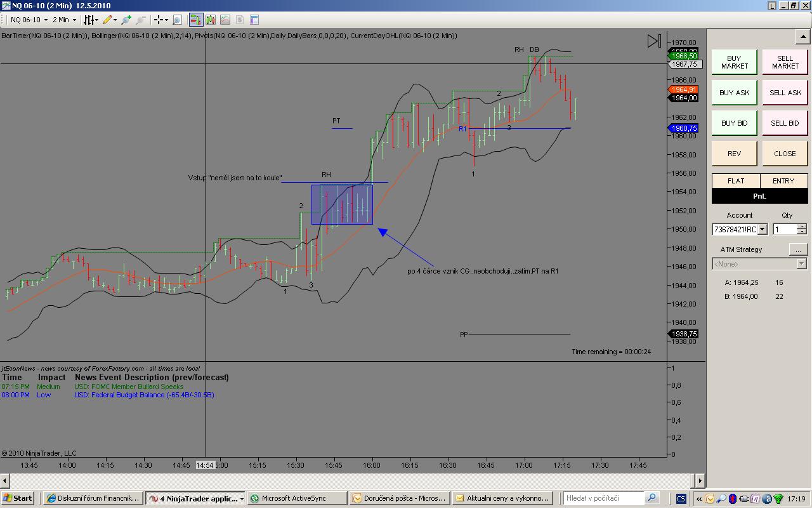Jump to latest bar arrow icon
The image size is (812, 509).
pos(654,41)
